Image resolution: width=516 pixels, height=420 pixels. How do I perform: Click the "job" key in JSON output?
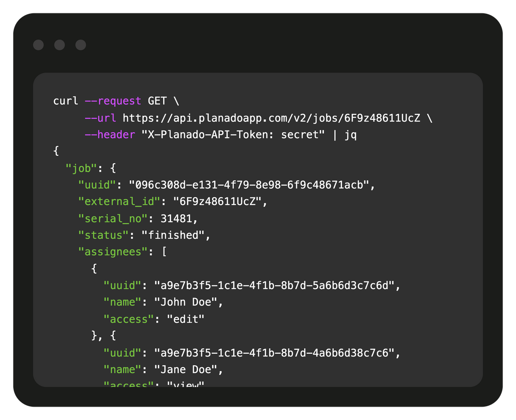click(81, 168)
